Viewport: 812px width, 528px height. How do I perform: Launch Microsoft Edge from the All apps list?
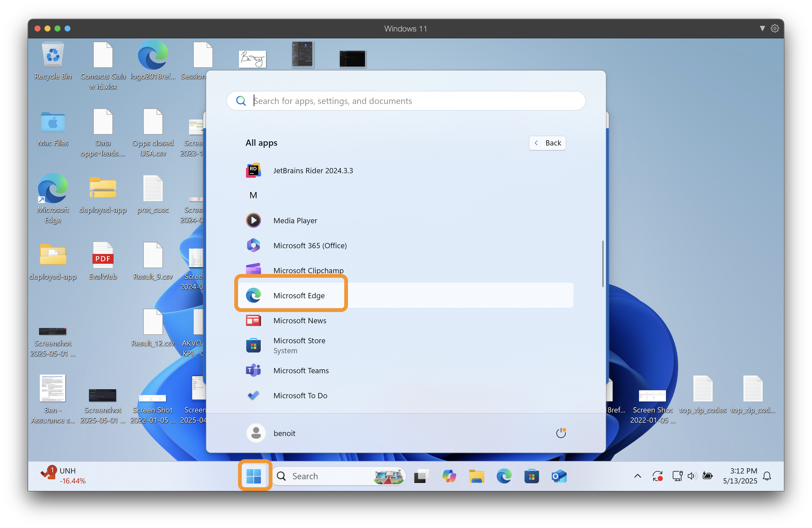[x=406, y=295]
